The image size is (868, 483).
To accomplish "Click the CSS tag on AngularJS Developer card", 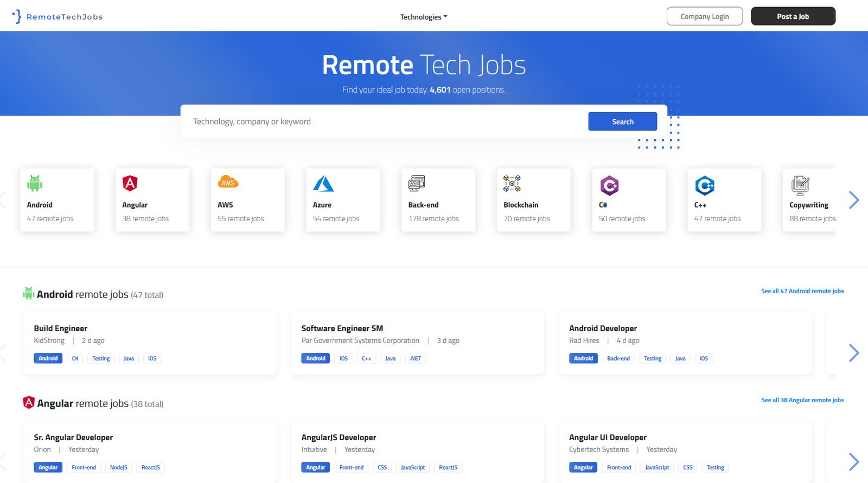I will pos(382,467).
